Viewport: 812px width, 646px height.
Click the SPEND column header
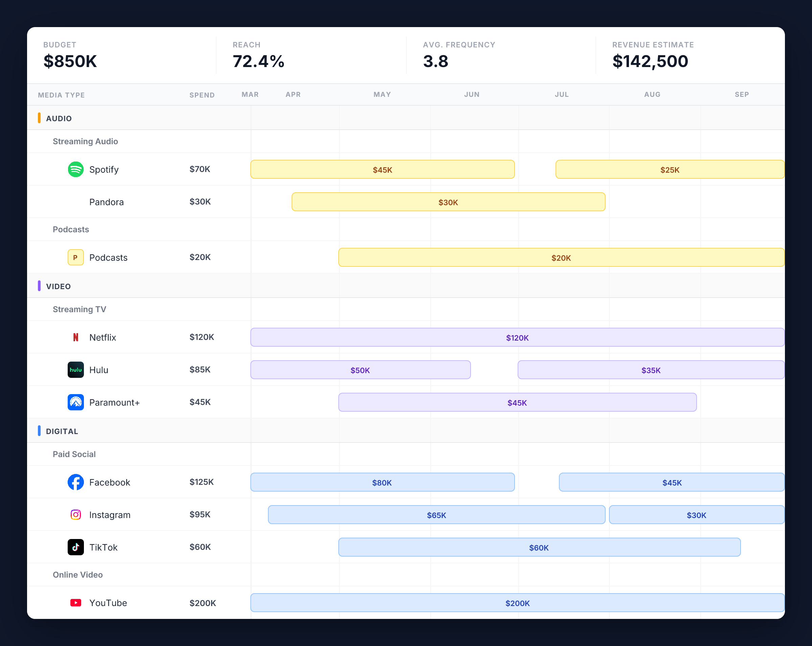point(202,95)
